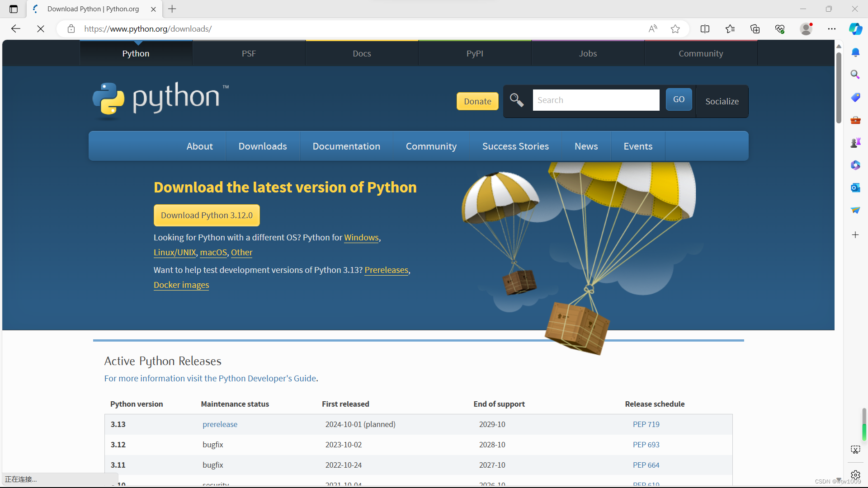Open Read aloud icon in address bar

[653, 29]
